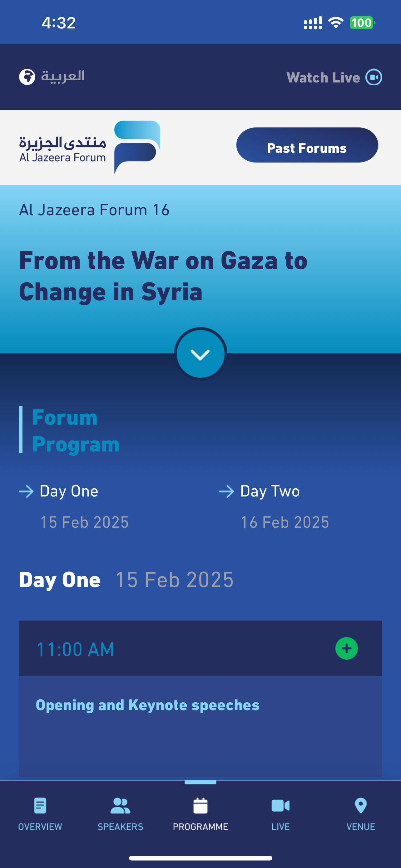401x868 pixels.
Task: Open the Speakers people icon
Action: pos(120,806)
